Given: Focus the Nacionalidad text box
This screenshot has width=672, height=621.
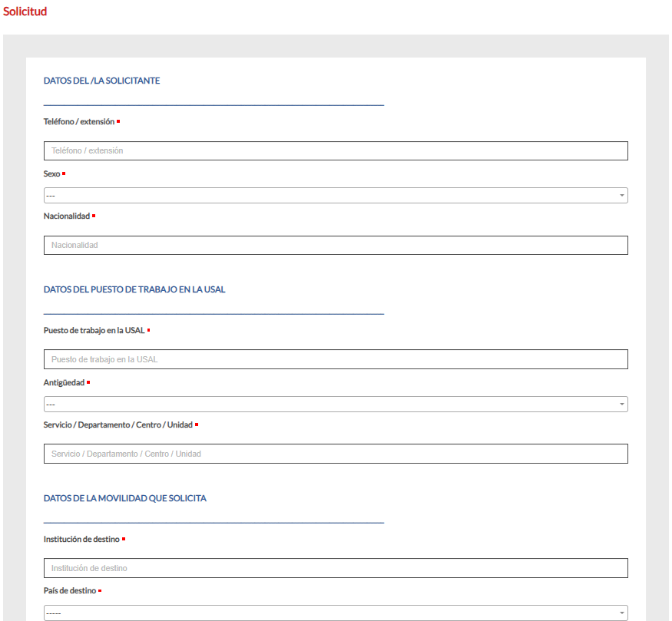Looking at the screenshot, I should (x=336, y=246).
